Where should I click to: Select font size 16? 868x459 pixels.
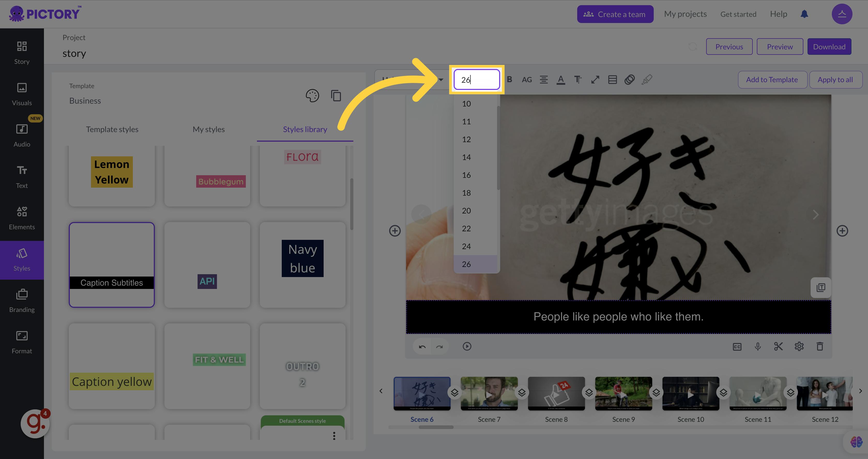(475, 175)
